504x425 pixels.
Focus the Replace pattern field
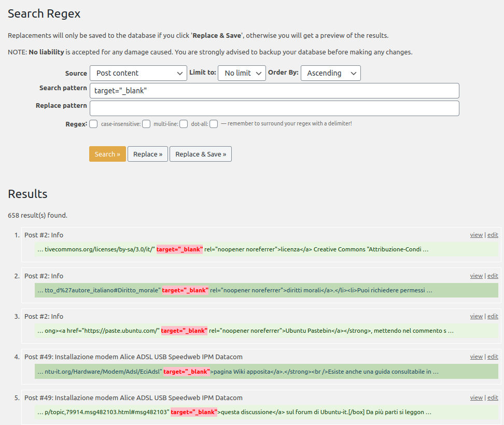(x=274, y=108)
